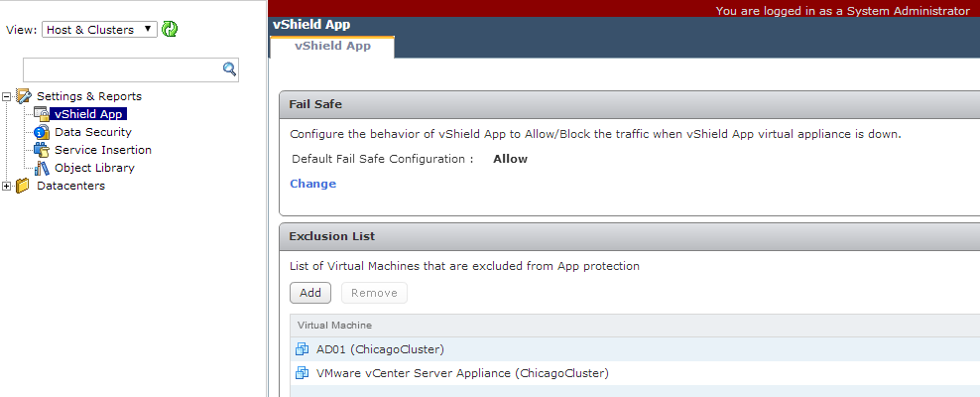Expand the Datacenters tree node
Screen dimensions: 980x397
7,186
